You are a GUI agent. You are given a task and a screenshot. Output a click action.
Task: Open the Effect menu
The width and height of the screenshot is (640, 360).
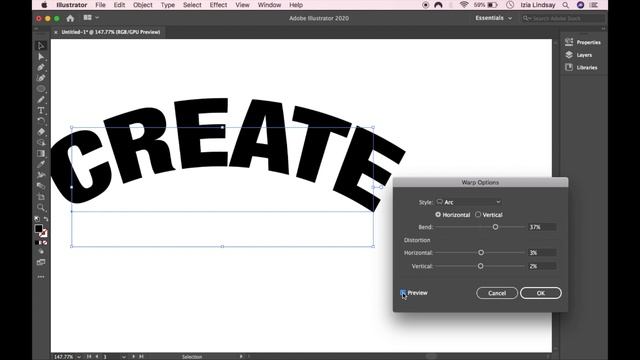coord(218,5)
